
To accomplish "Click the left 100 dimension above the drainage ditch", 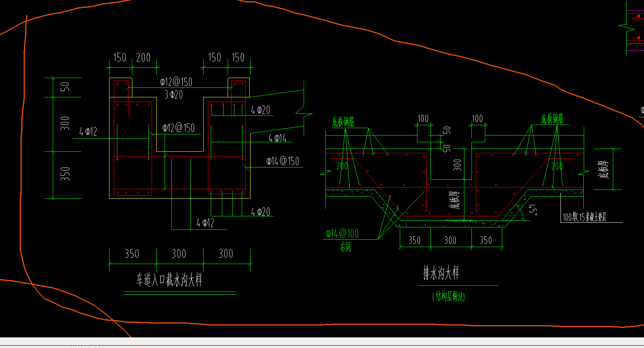I will pos(423,119).
